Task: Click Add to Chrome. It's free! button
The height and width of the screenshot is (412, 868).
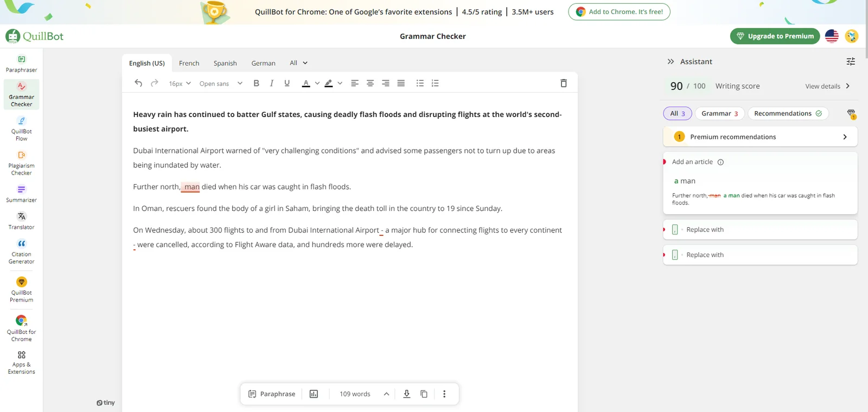Action: point(619,12)
